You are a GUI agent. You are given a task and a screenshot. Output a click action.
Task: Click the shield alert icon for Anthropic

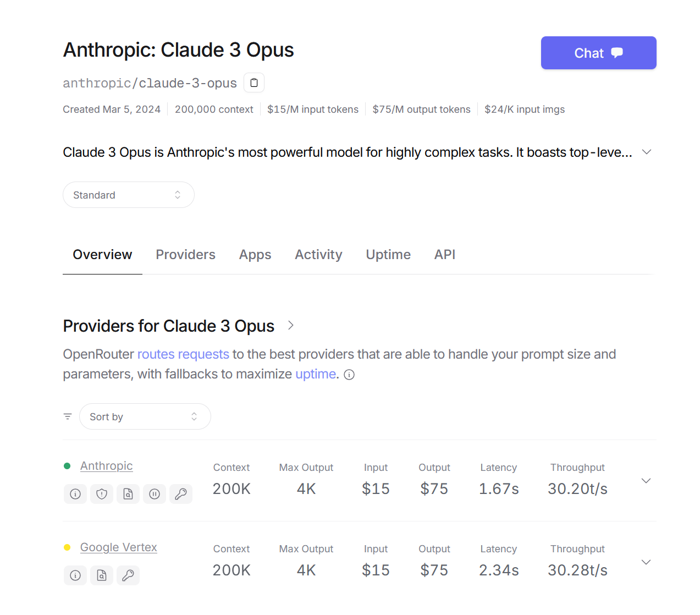(102, 494)
